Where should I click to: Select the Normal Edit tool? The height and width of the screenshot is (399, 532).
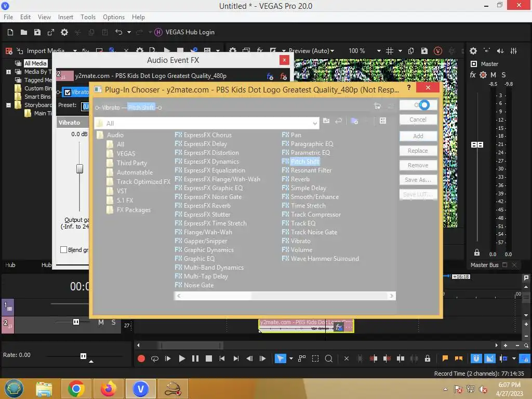coord(280,358)
